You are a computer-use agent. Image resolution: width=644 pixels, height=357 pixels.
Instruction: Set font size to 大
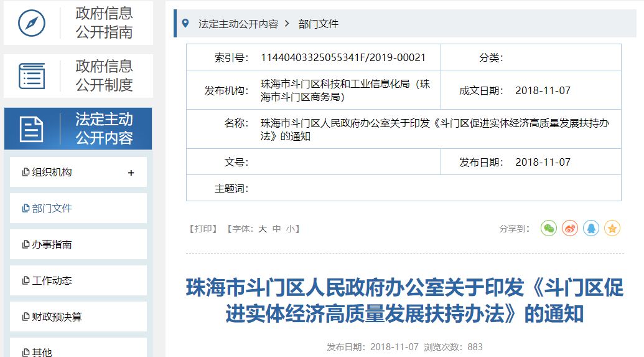[x=263, y=229]
